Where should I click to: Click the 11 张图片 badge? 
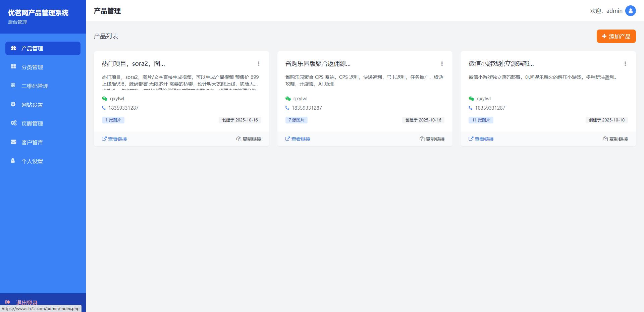click(x=481, y=120)
